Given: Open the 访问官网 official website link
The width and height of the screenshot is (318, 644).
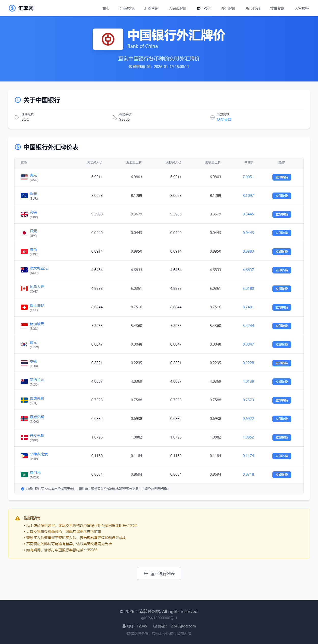Looking at the screenshot, I should point(224,120).
